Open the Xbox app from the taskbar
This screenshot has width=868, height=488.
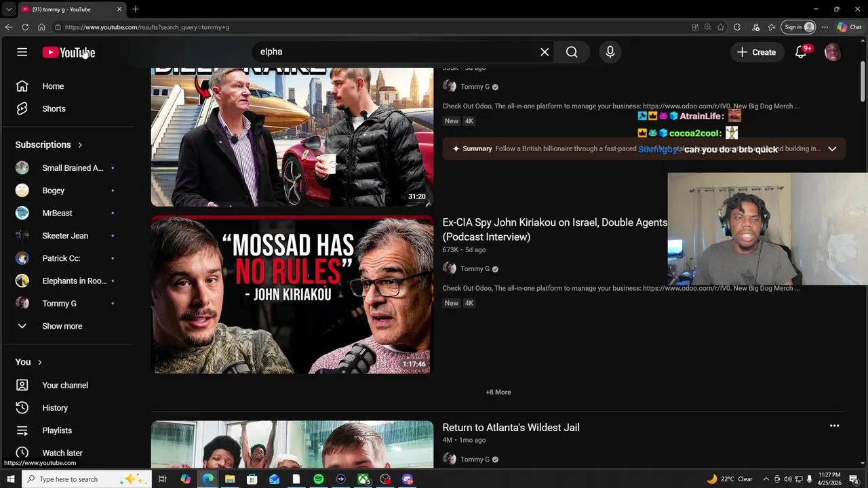pos(363,479)
